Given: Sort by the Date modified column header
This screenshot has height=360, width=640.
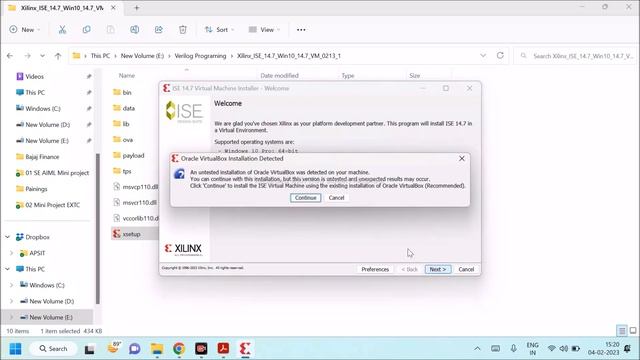Looking at the screenshot, I should 279,76.
